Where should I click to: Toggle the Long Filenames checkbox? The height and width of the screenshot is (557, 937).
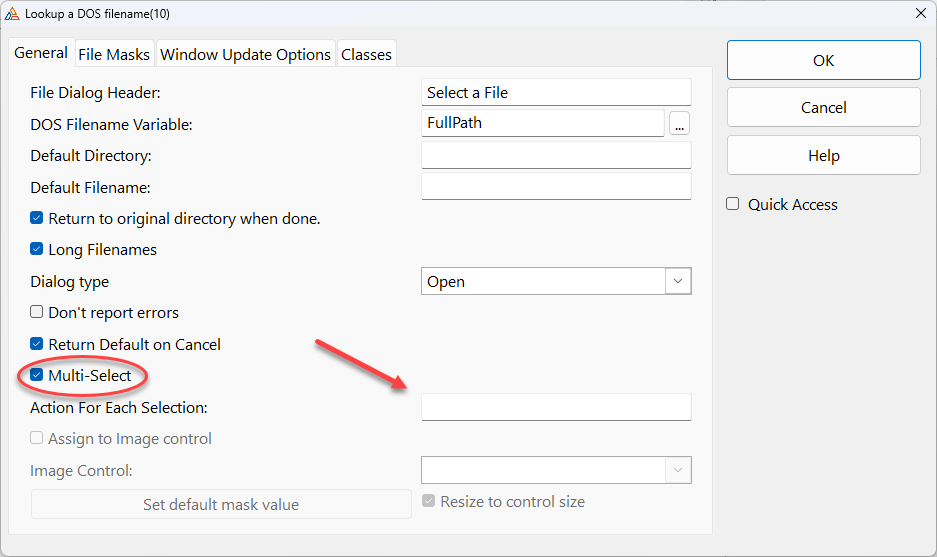[x=37, y=249]
